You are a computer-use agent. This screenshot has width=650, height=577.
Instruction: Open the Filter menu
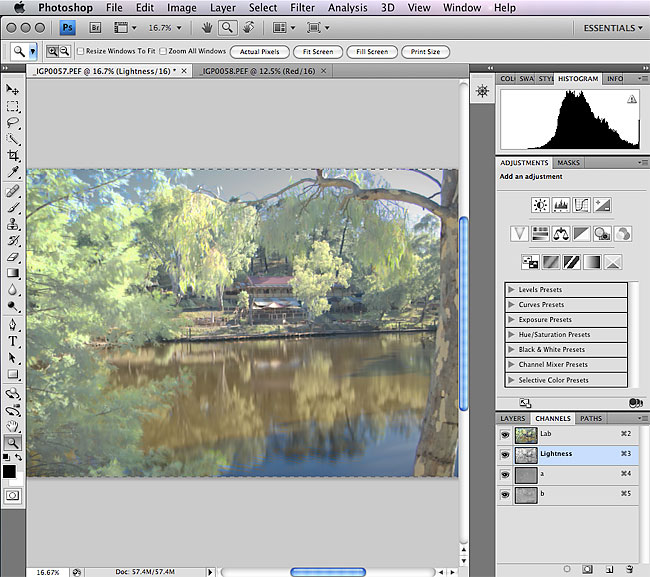tap(302, 8)
